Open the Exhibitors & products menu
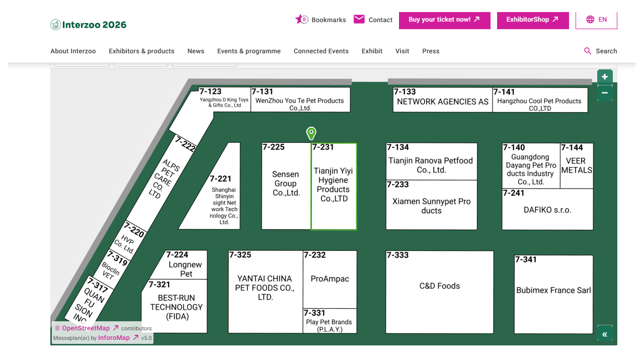 [141, 51]
